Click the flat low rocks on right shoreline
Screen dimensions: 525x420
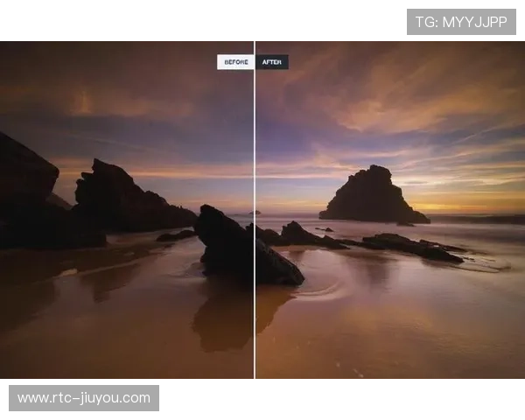(x=411, y=247)
